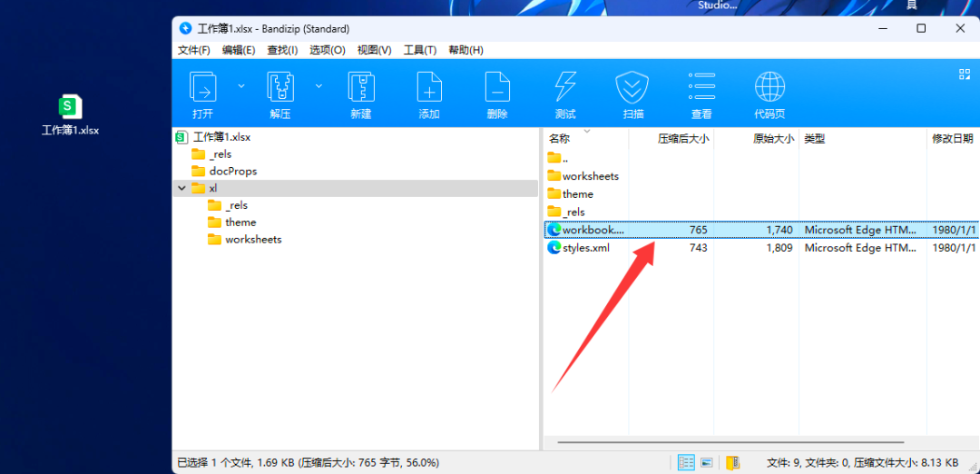
Task: Click the 查看 (View) list icon
Action: tap(701, 87)
